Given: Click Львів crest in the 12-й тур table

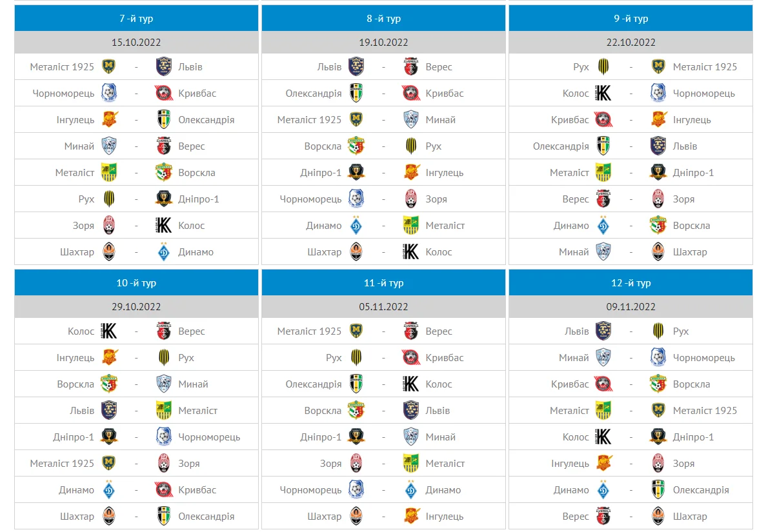Looking at the screenshot, I should [603, 331].
